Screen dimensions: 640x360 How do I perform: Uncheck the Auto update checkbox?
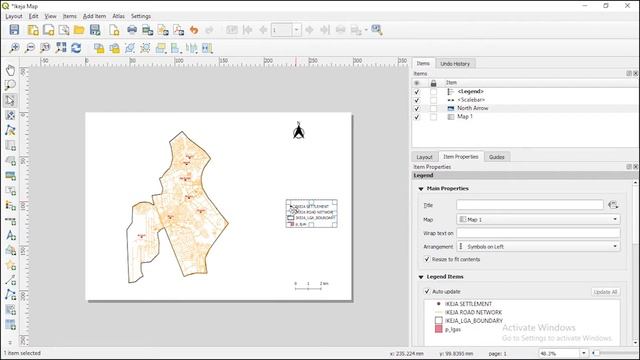[x=427, y=291]
